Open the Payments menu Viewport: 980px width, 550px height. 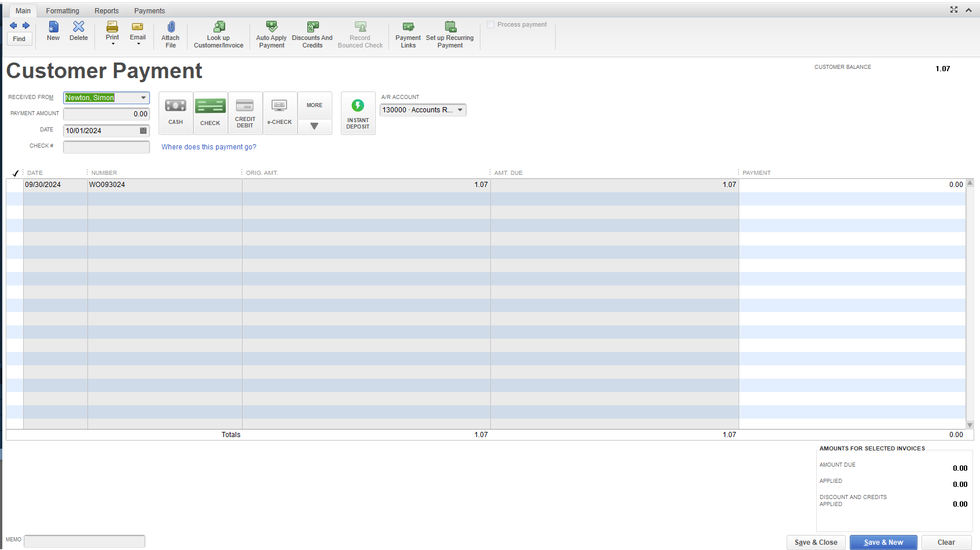point(149,10)
